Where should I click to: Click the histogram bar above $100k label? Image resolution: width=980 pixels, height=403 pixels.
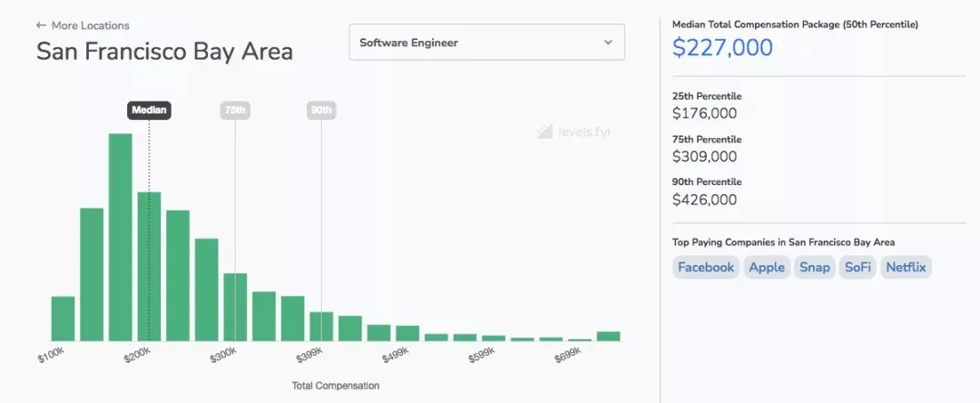64,319
